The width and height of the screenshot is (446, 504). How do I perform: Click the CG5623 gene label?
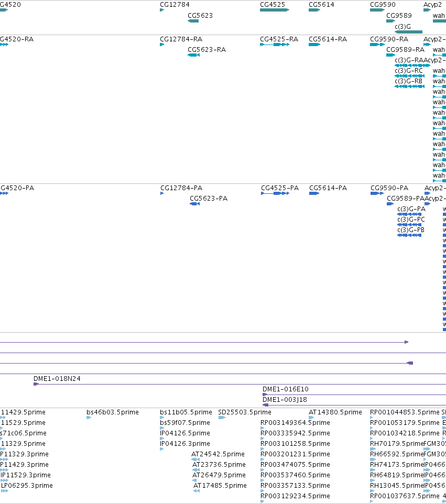[x=200, y=15]
